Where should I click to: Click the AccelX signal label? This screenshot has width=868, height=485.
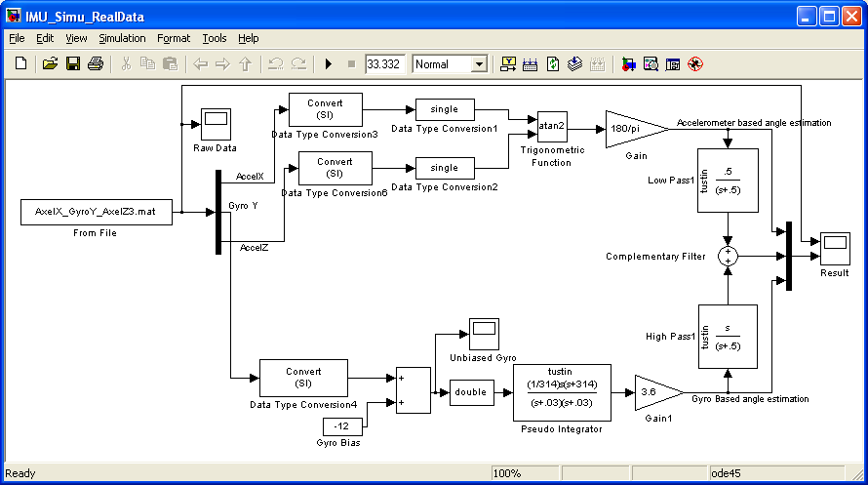pos(250,177)
